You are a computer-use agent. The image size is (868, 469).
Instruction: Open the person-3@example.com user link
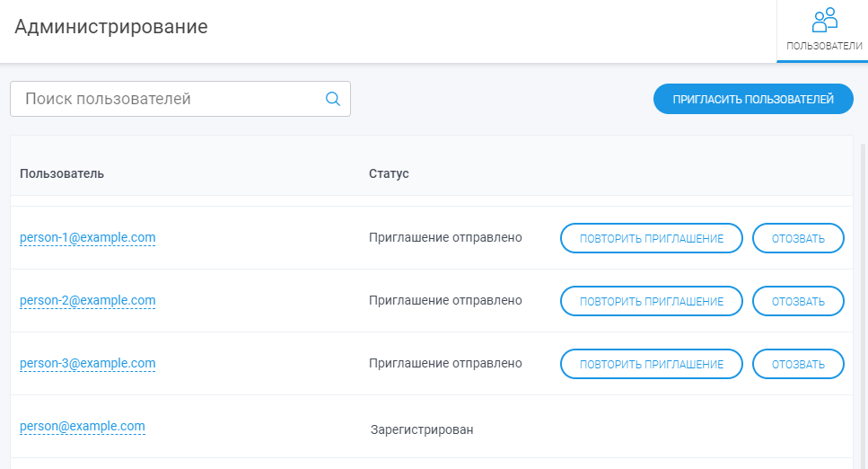(87, 363)
